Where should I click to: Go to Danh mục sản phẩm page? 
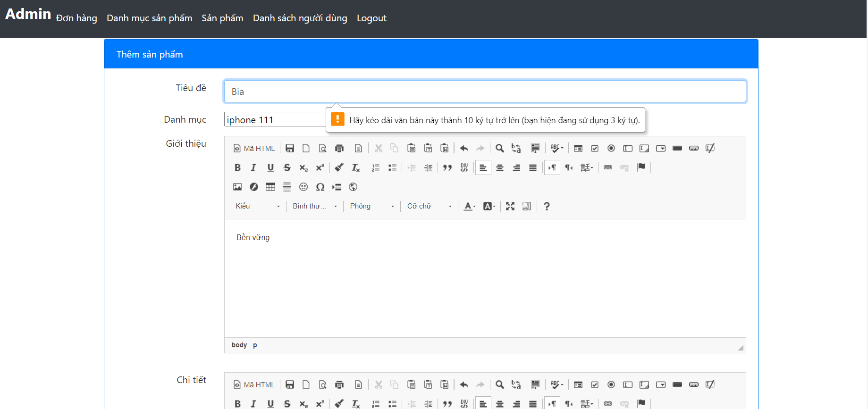coord(149,18)
